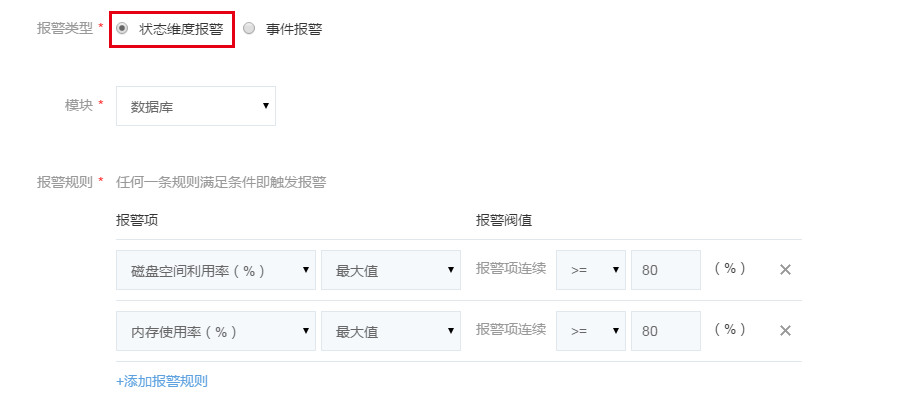Image resolution: width=913 pixels, height=411 pixels.
Task: Click the 报警阈值 column header
Action: [x=503, y=220]
